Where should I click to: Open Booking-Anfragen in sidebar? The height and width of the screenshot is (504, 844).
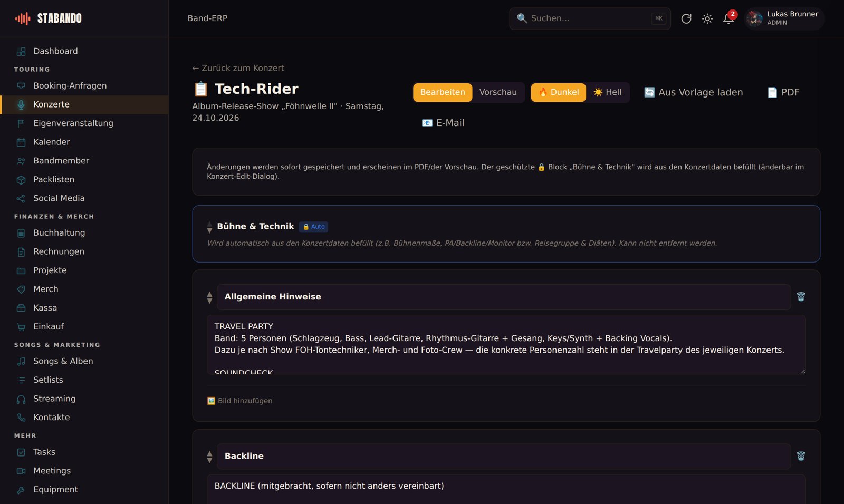point(84,85)
